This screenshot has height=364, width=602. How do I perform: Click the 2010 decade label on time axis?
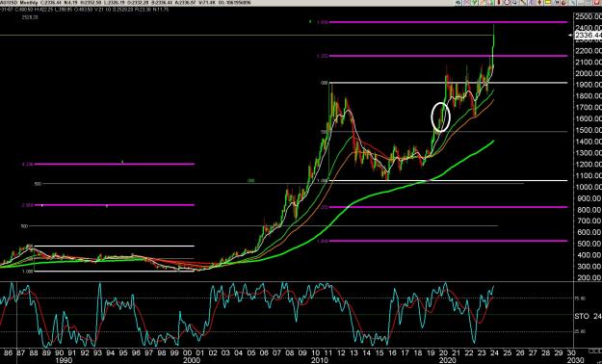pos(320,360)
